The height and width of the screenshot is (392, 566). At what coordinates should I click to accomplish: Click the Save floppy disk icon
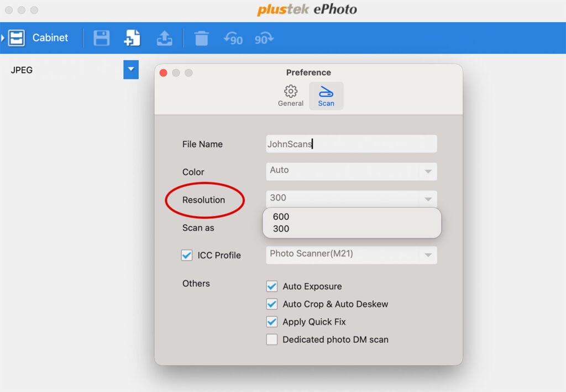(x=102, y=38)
